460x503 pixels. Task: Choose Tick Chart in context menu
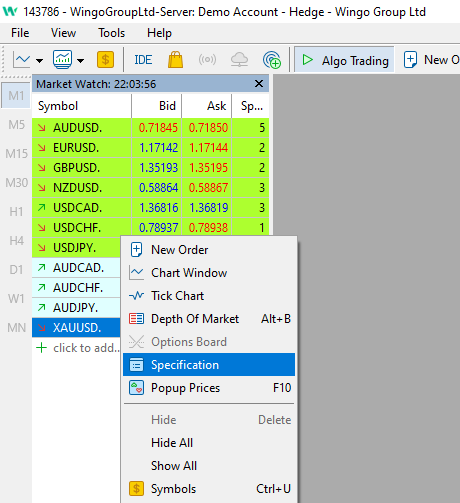pyautogui.click(x=209, y=296)
